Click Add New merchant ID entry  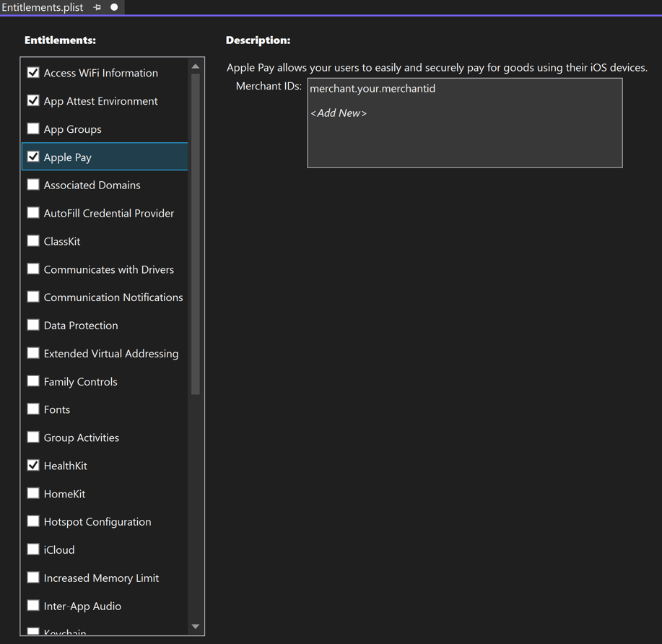tap(339, 113)
